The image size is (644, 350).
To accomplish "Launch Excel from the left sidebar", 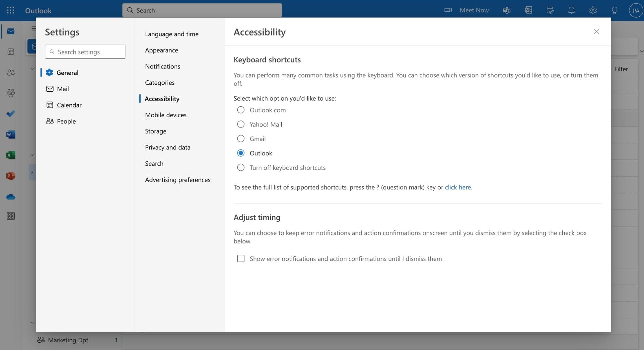I will [11, 155].
